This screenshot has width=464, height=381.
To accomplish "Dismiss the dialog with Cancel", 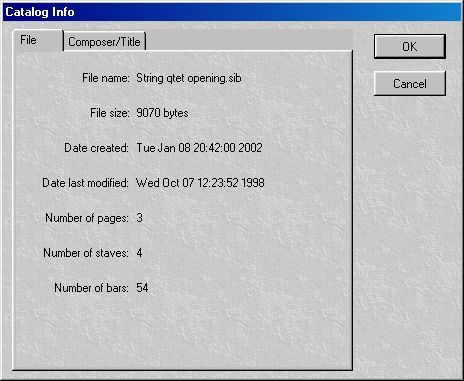I will coord(410,83).
